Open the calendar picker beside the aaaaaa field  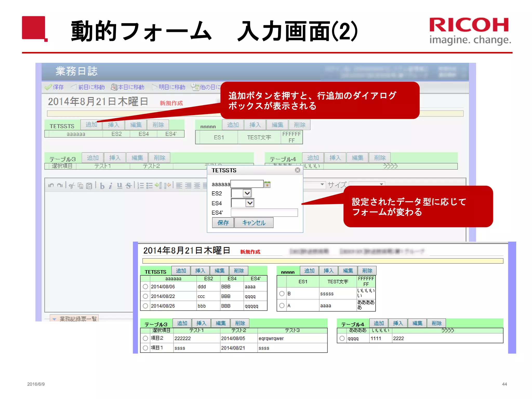pyautogui.click(x=267, y=184)
